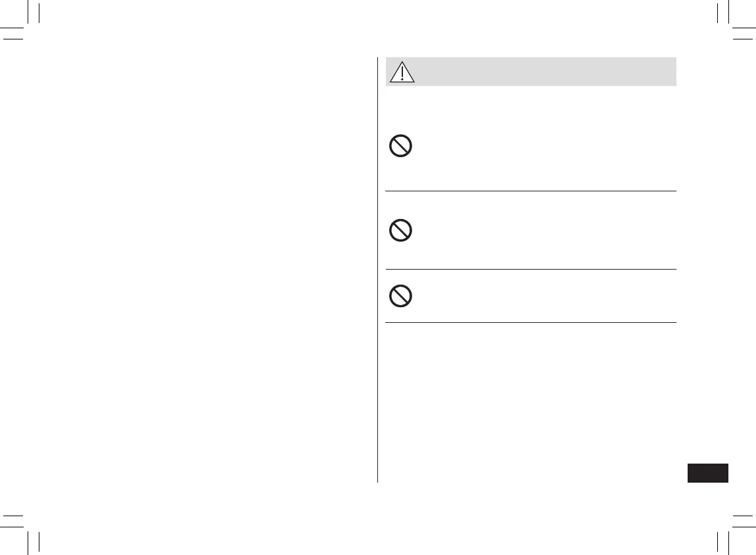Click the divider line under the first prohibition section
The image size is (756, 555).
(x=531, y=191)
